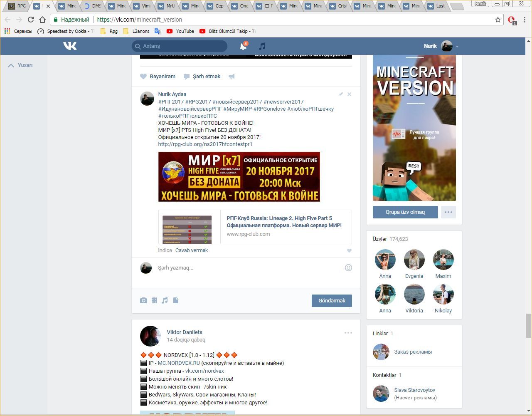The width and height of the screenshot is (532, 416).
Task: Attach a photo with camera icon
Action: click(x=143, y=300)
